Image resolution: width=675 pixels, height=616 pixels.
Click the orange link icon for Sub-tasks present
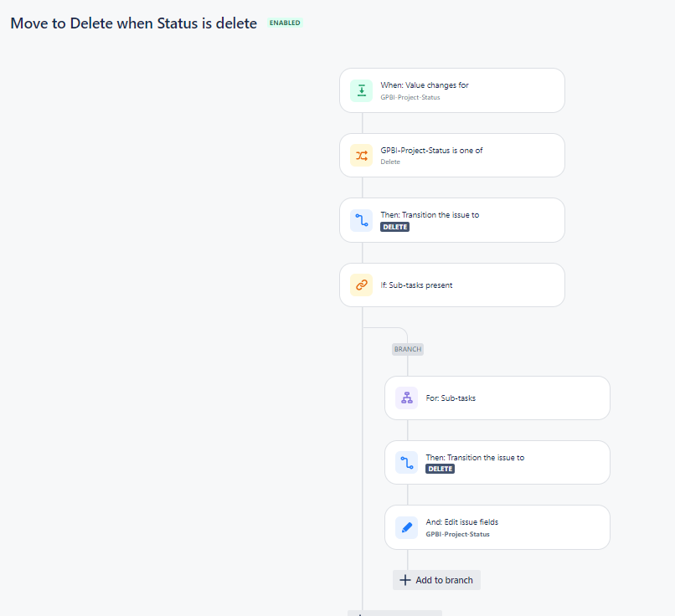361,285
